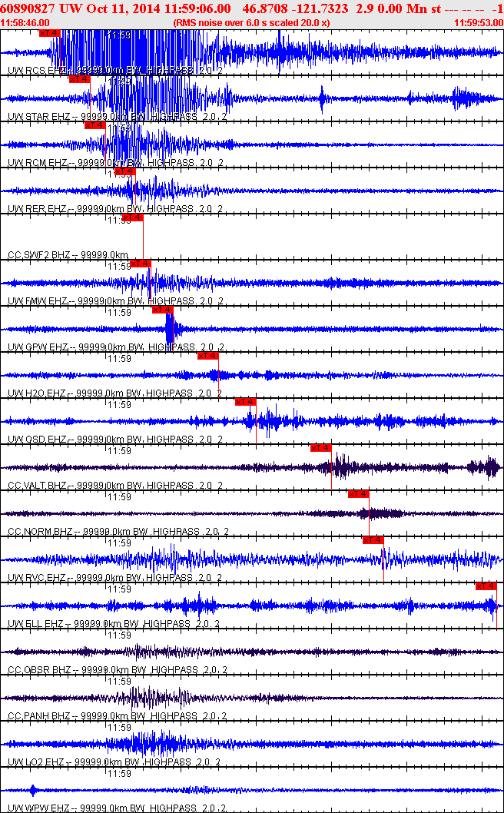Select the xT 4 pick flag on NORM trace
Image resolution: width=504 pixels, height=813 pixels.
point(359,494)
